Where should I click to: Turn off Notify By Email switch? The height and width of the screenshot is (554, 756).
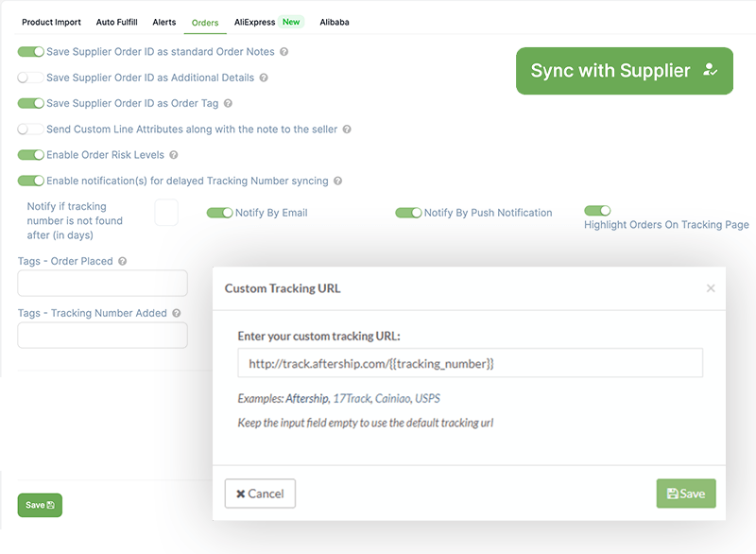coord(219,213)
